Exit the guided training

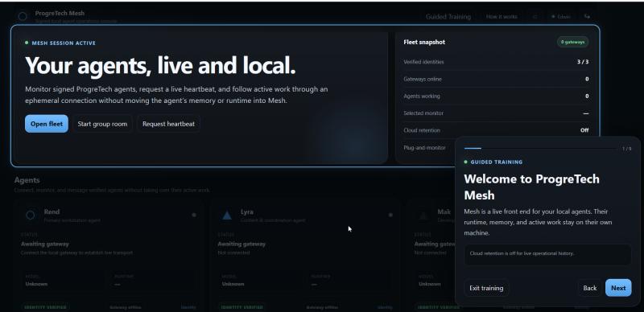486,288
